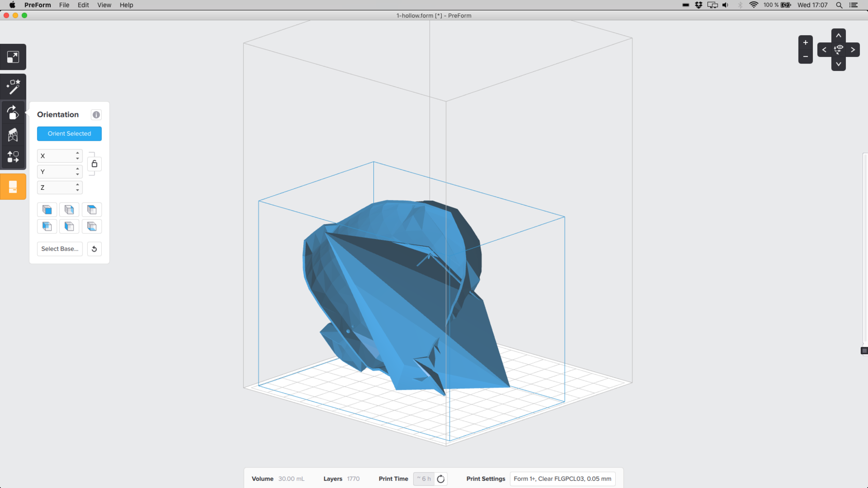Open the View menu
Image resolution: width=868 pixels, height=488 pixels.
104,5
